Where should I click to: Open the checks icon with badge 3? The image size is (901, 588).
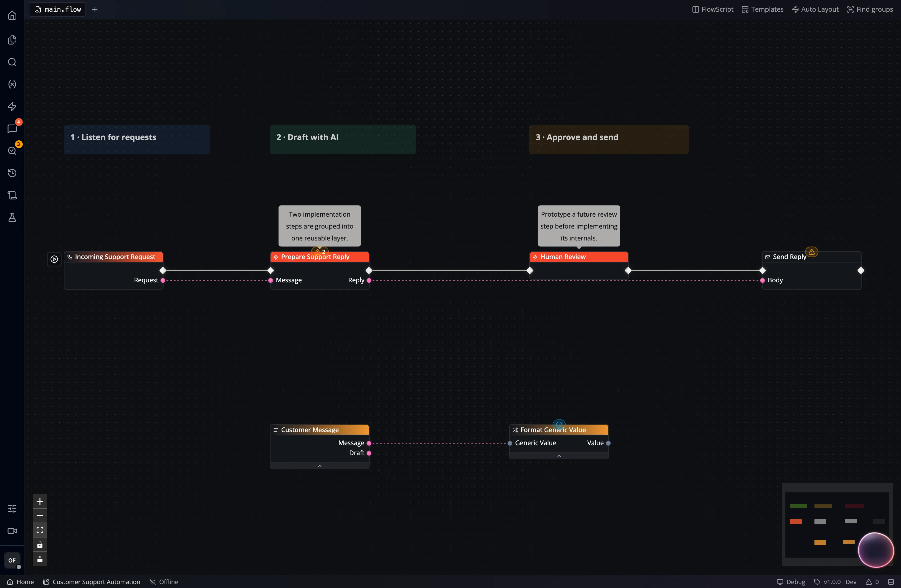12,151
